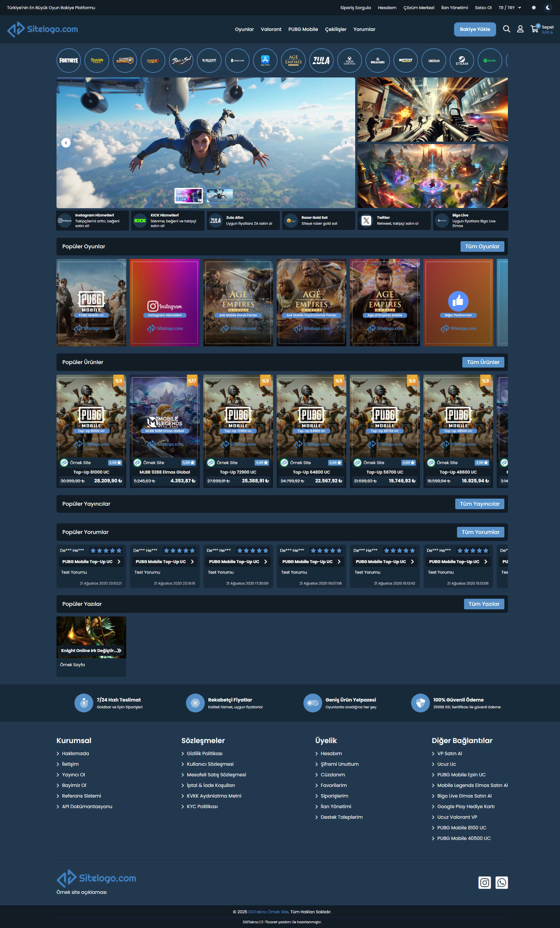Open the Undawn category icon
The image size is (560, 928).
pos(434,60)
